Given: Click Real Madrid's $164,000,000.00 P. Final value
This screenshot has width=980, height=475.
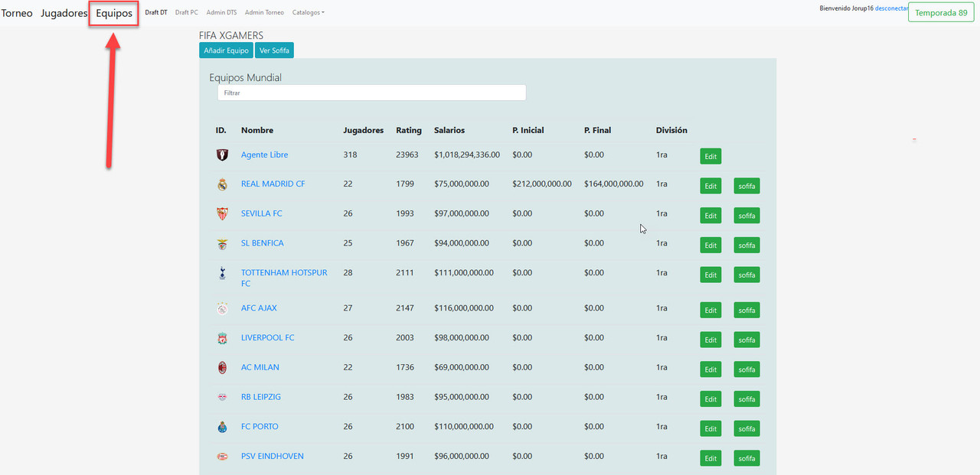Looking at the screenshot, I should point(613,184).
